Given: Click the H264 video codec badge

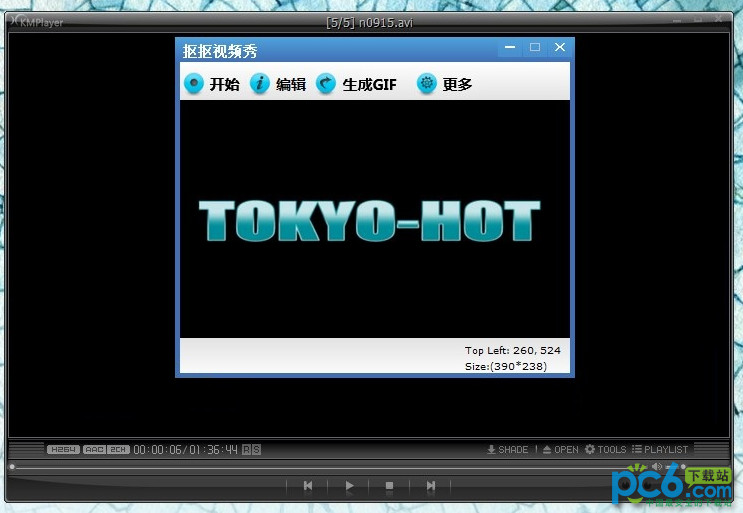Looking at the screenshot, I should [63, 449].
